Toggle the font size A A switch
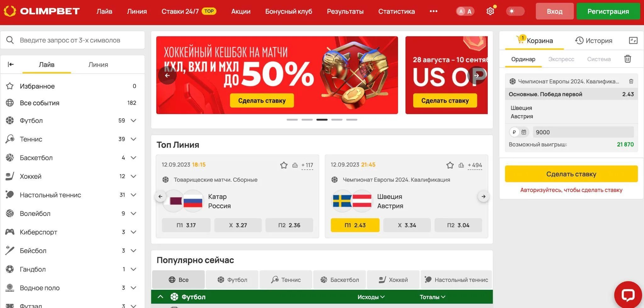The image size is (644, 308). click(x=465, y=11)
